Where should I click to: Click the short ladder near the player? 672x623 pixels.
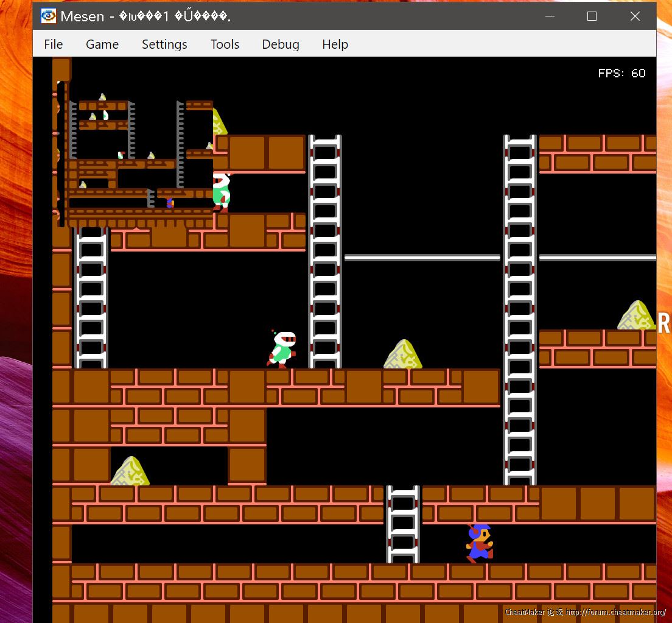coord(403,524)
